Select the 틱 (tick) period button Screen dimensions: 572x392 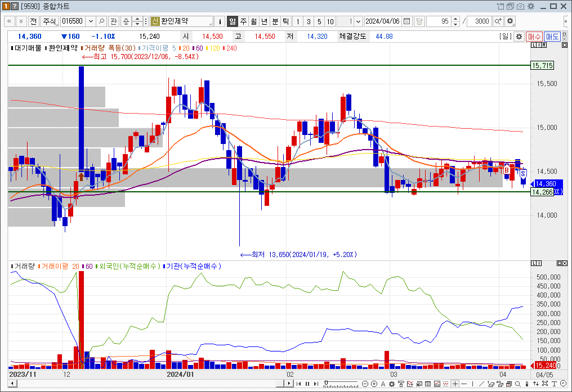click(285, 21)
